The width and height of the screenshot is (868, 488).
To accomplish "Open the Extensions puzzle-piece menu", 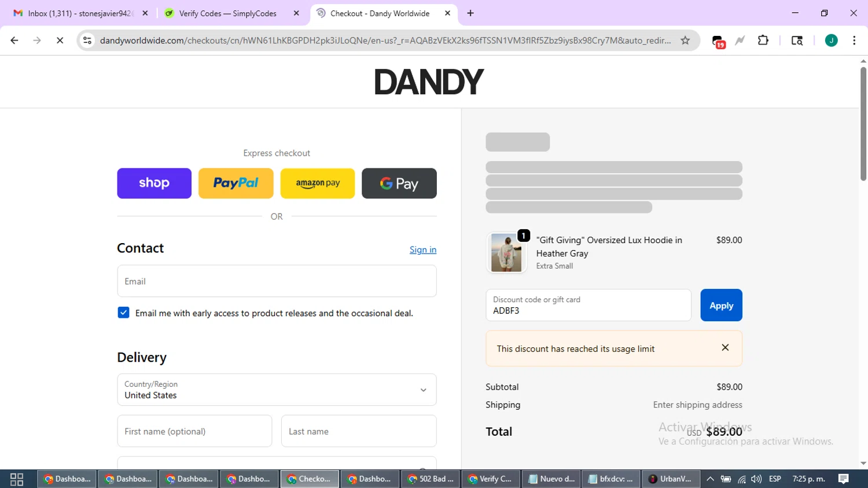I will tap(763, 41).
